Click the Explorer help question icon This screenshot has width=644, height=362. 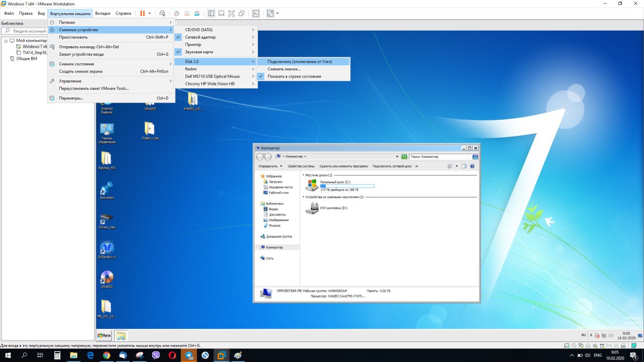click(472, 166)
